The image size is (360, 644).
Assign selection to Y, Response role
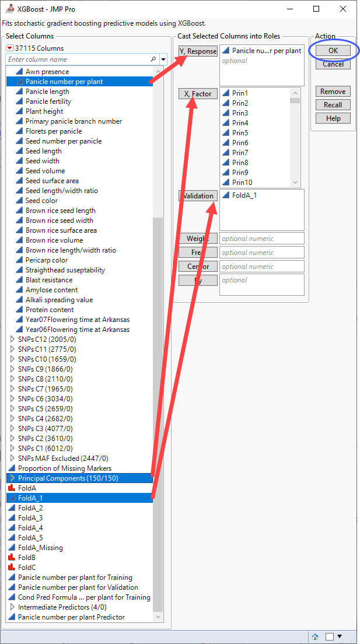click(198, 51)
